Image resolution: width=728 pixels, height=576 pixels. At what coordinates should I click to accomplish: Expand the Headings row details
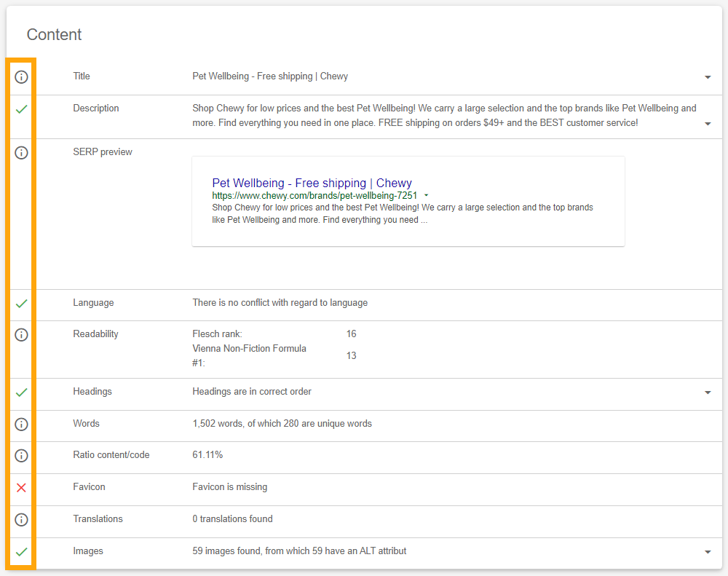click(x=708, y=392)
